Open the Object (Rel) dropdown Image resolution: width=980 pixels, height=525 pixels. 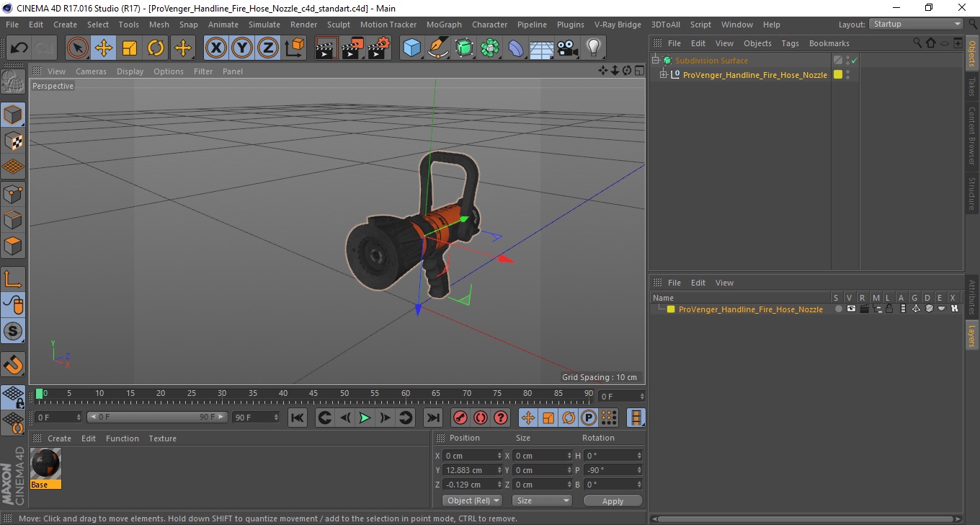pos(472,500)
